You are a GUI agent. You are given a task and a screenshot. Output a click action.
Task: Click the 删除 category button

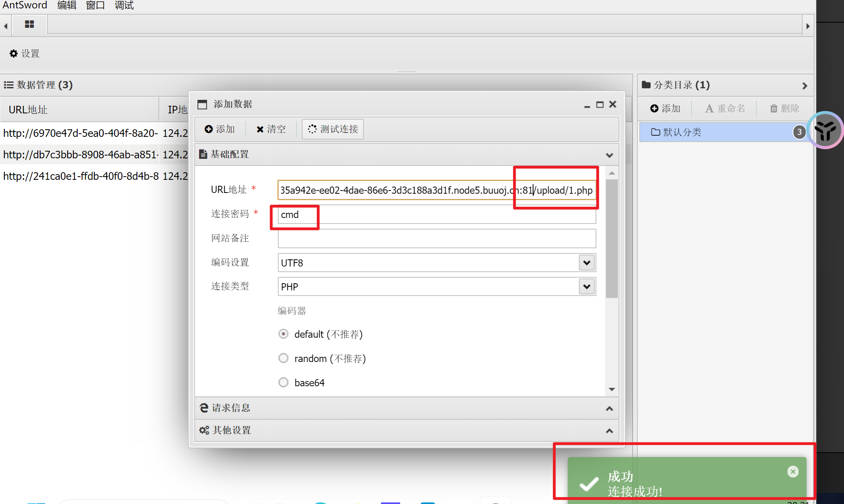tap(785, 108)
